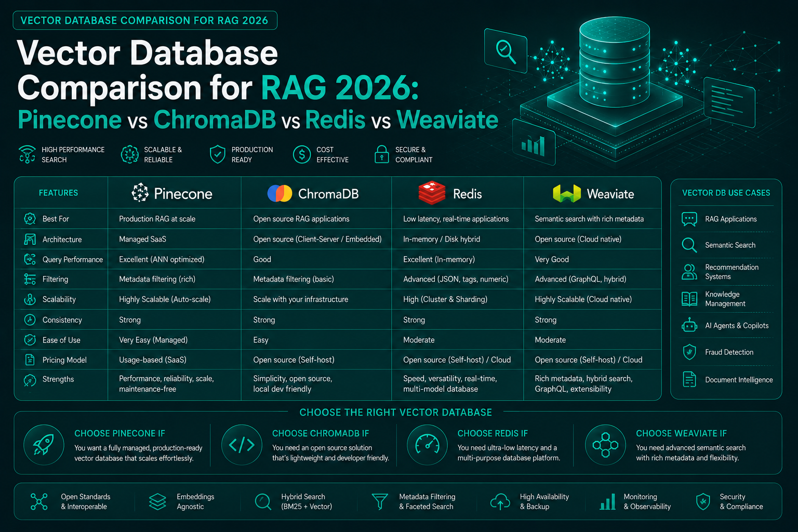The width and height of the screenshot is (798, 532).
Task: Click the High Availability cloud icon
Action: pos(500,501)
